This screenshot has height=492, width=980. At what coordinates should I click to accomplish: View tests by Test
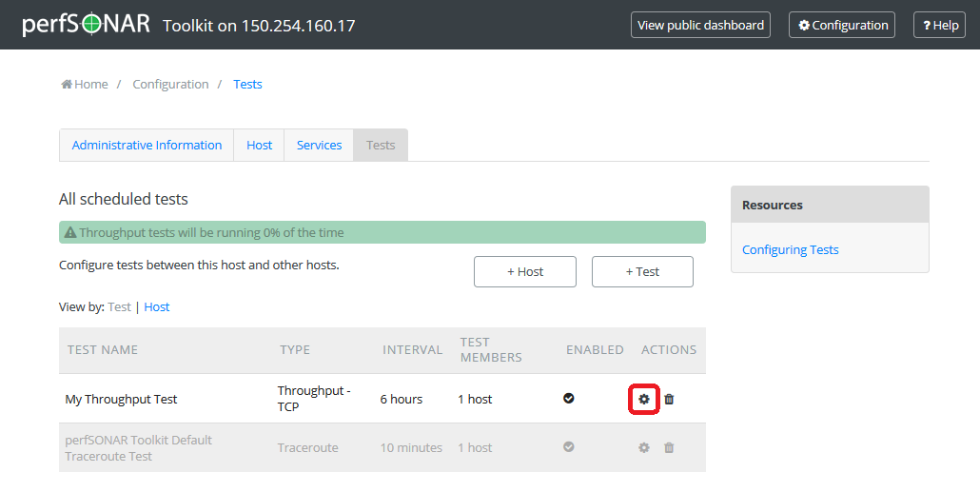click(x=119, y=307)
